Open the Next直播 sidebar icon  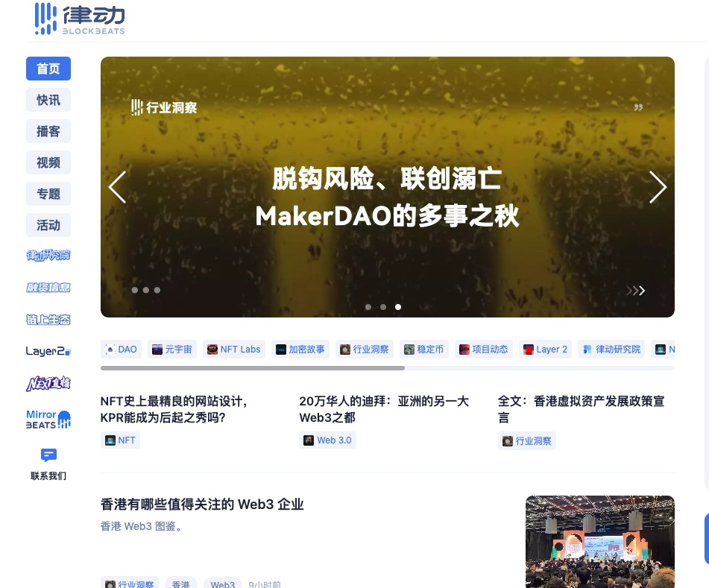[x=48, y=384]
